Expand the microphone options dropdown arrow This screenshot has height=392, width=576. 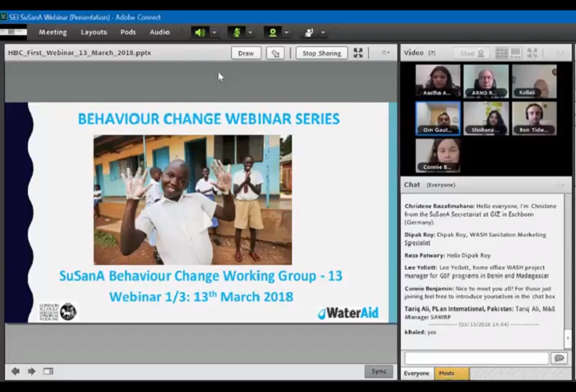click(x=250, y=33)
